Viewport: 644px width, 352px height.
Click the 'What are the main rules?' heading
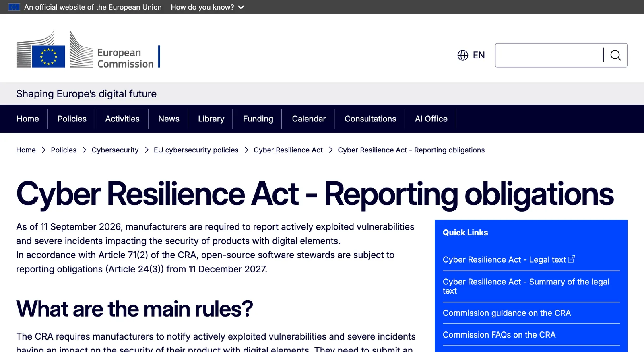[134, 309]
